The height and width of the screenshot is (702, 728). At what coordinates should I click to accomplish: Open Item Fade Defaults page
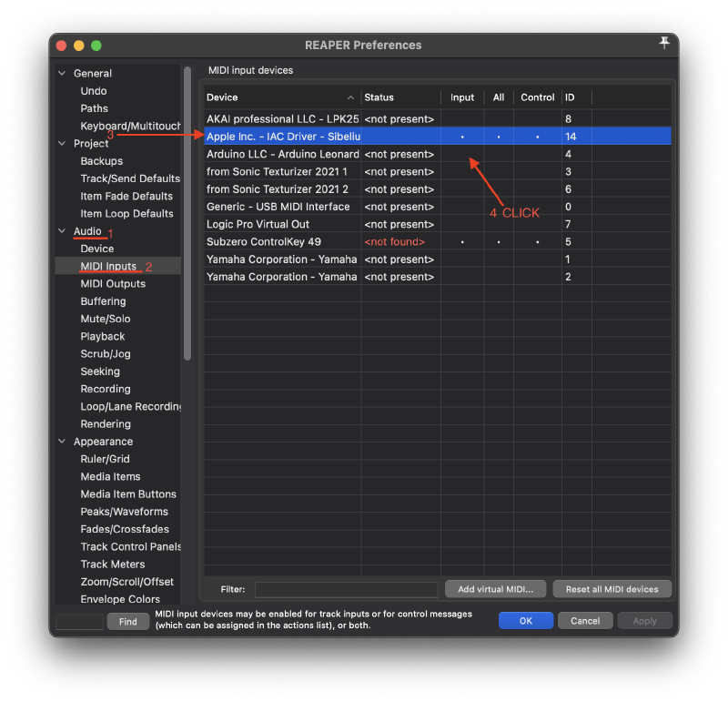[126, 196]
